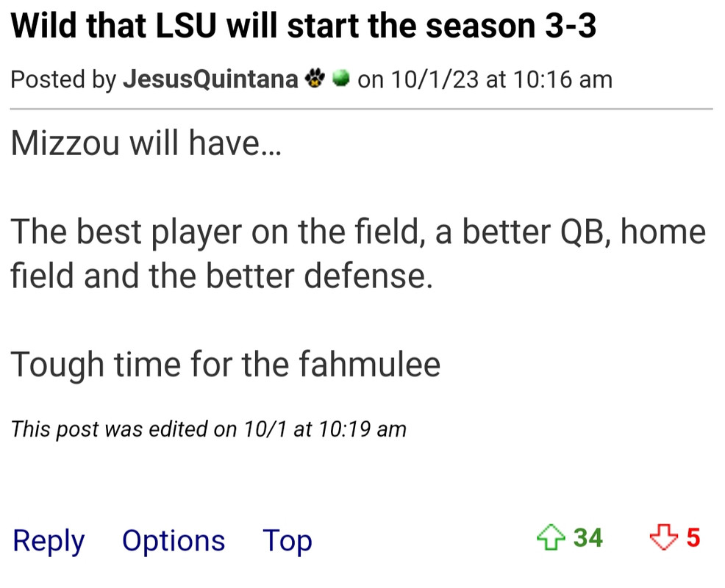Upvote the post with the green arrow
The width and height of the screenshot is (725, 588).
pyautogui.click(x=551, y=537)
